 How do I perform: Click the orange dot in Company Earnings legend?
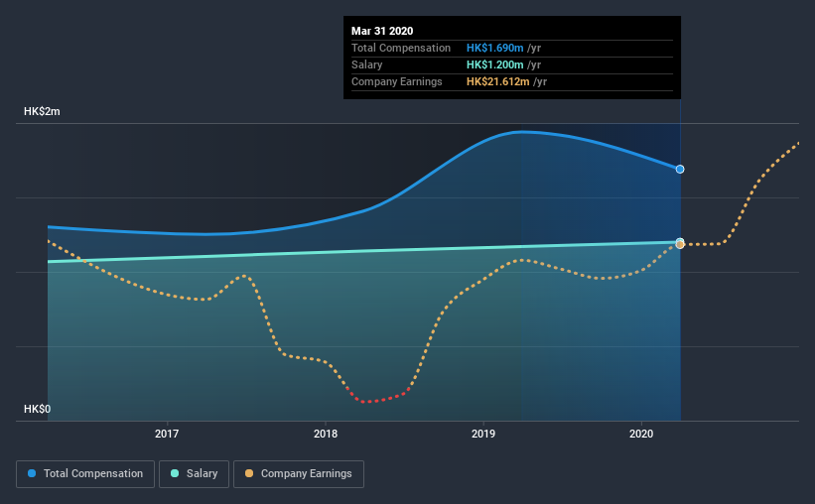click(249, 473)
